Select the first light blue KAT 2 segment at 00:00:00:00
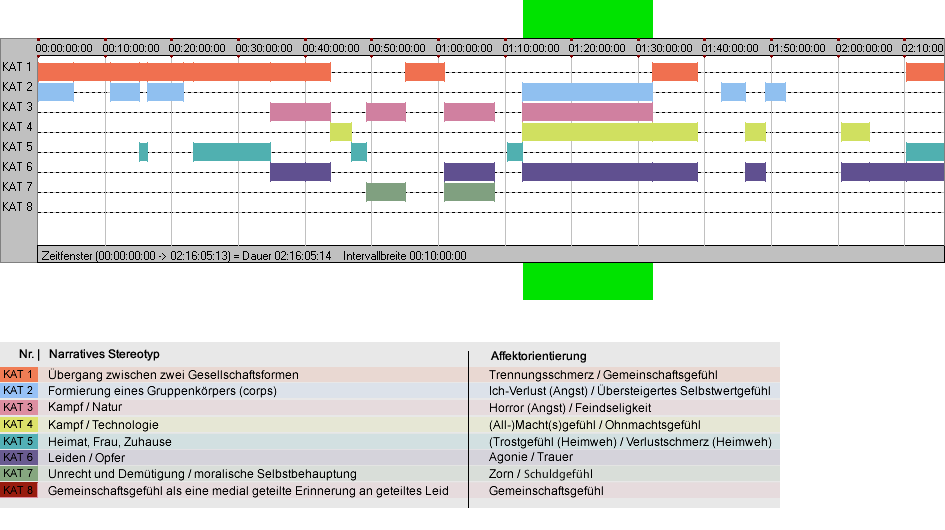 [56, 92]
